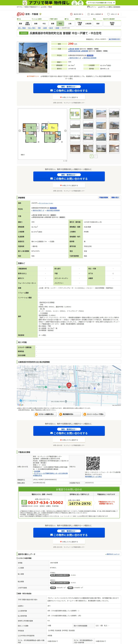Select 助成金情報 navigation item
Viewport: 138px width, 644px height.
click(112, 24)
